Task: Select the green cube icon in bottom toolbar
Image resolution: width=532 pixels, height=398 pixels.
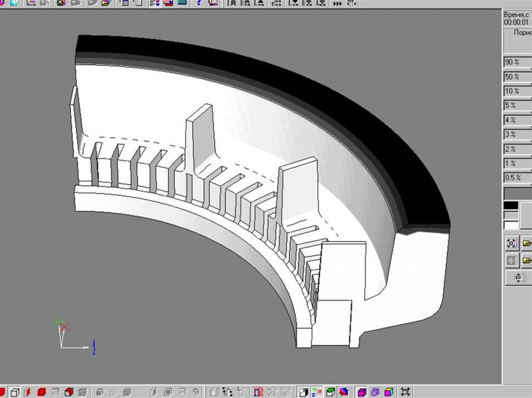Action: [330, 392]
